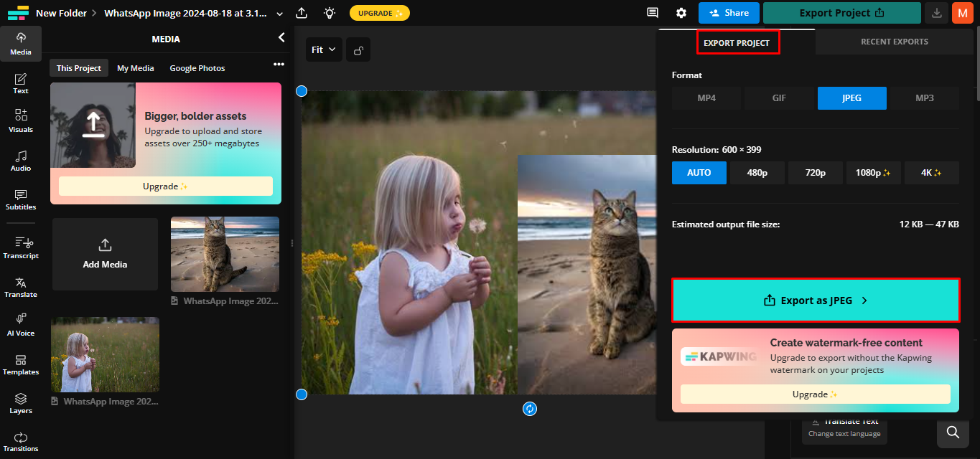Select the cat image on the canvas
The width and height of the screenshot is (980, 459).
tap(587, 275)
